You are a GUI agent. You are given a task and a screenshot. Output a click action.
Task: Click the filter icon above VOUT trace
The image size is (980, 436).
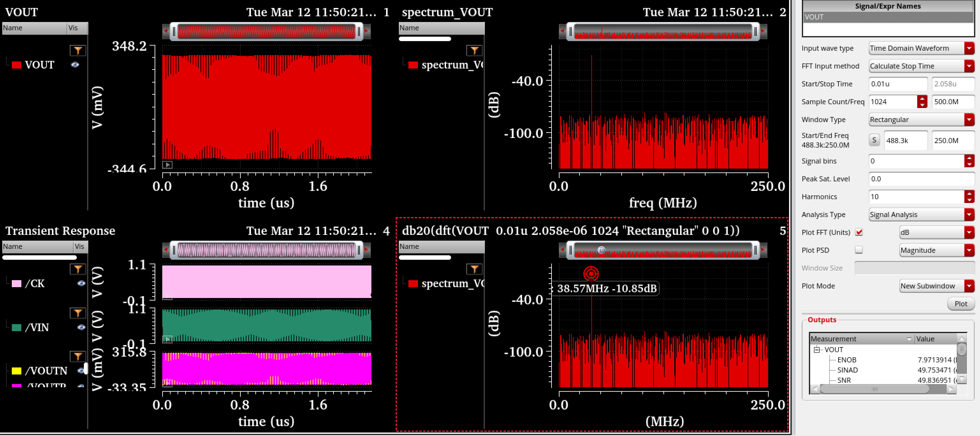pos(77,50)
